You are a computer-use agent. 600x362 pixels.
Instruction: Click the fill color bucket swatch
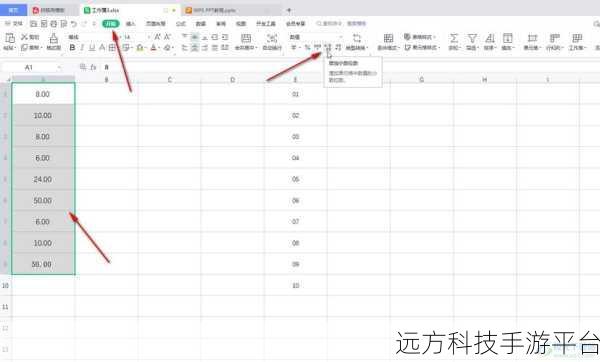(x=140, y=47)
